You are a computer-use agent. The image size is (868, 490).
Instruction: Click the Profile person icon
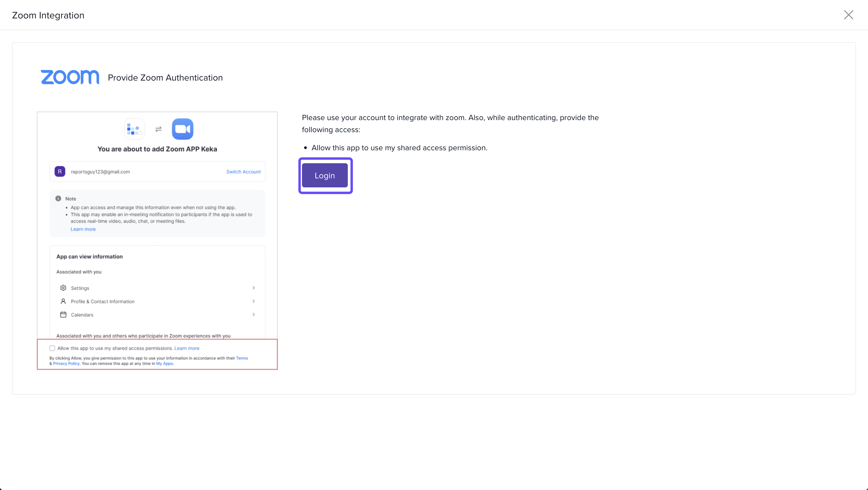63,301
